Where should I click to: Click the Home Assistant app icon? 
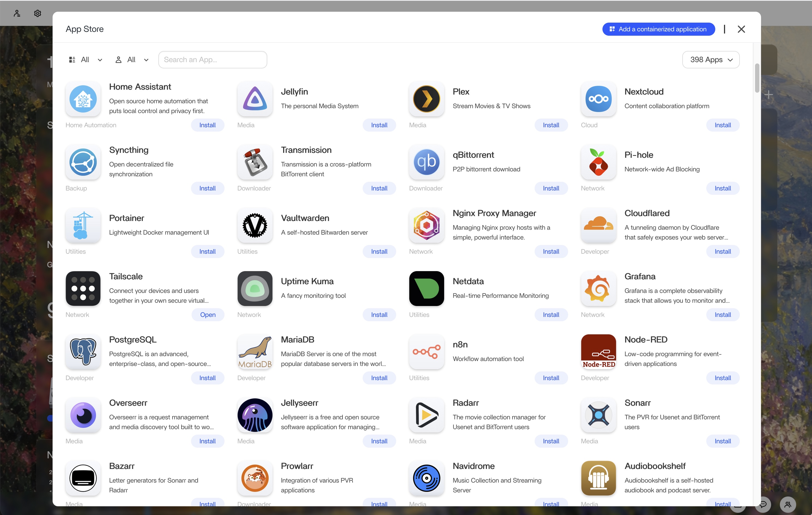(83, 99)
